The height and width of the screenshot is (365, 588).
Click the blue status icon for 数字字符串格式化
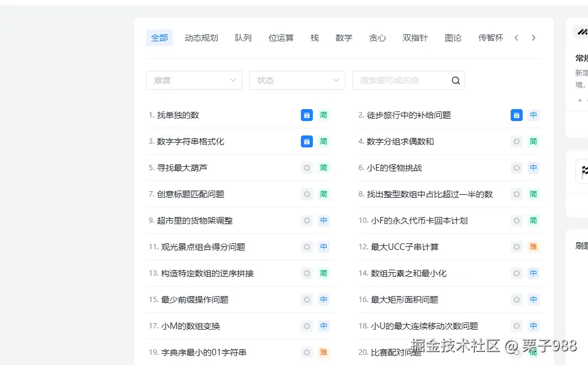(307, 141)
